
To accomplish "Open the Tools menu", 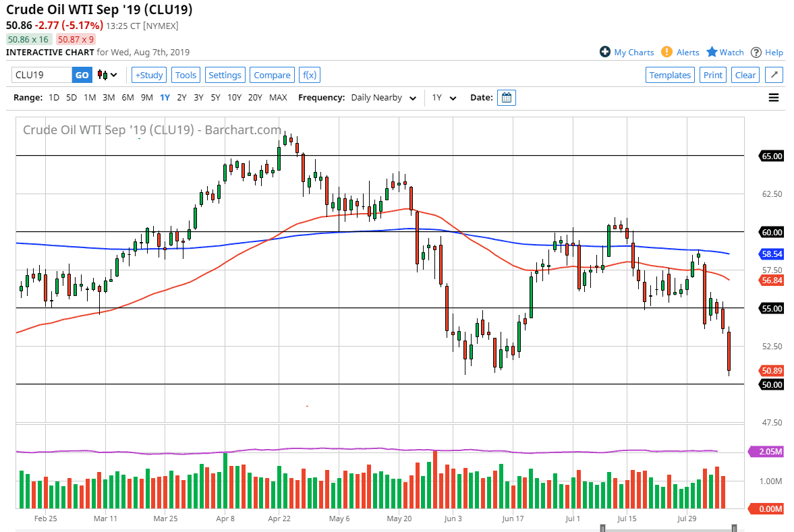I will (x=186, y=75).
